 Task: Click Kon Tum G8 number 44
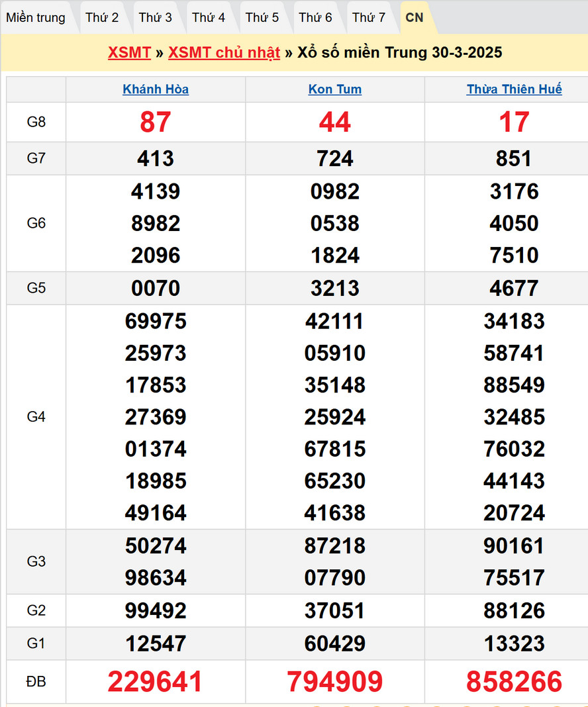click(335, 122)
